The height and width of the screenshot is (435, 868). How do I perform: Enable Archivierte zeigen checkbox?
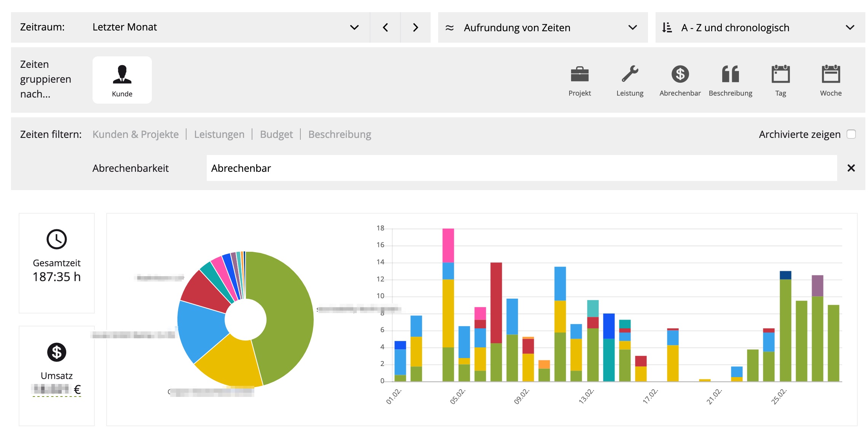click(851, 134)
